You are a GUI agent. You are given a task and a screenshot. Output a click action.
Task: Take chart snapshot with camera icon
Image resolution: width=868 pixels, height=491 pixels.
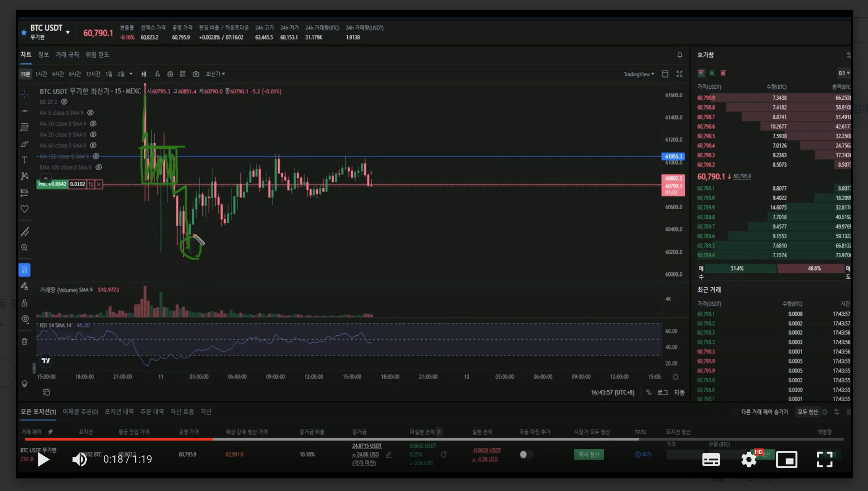point(196,74)
